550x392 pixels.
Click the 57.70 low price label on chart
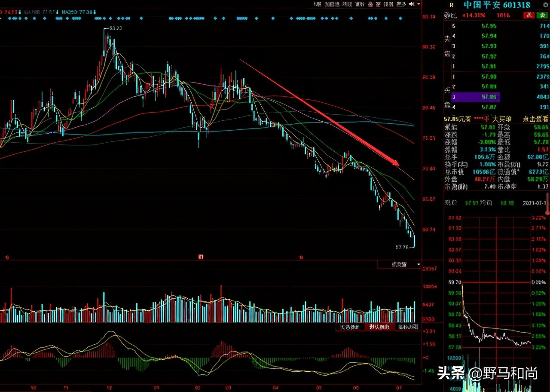pos(403,247)
